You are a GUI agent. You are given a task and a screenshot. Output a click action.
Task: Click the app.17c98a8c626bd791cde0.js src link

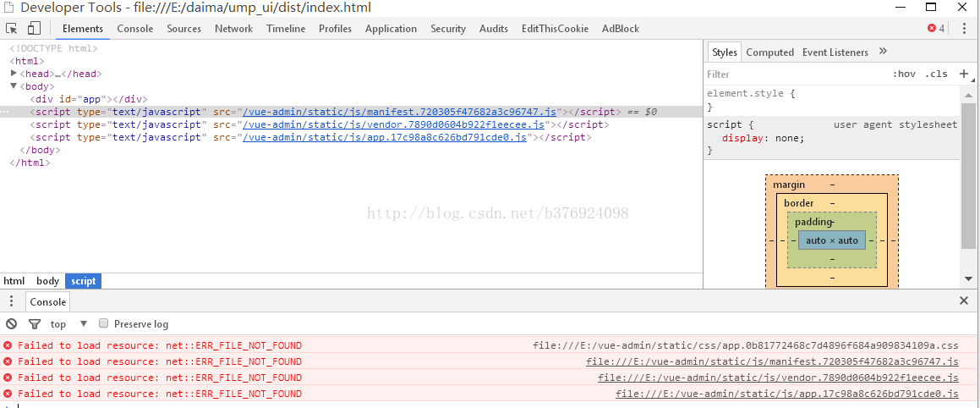pos(385,137)
